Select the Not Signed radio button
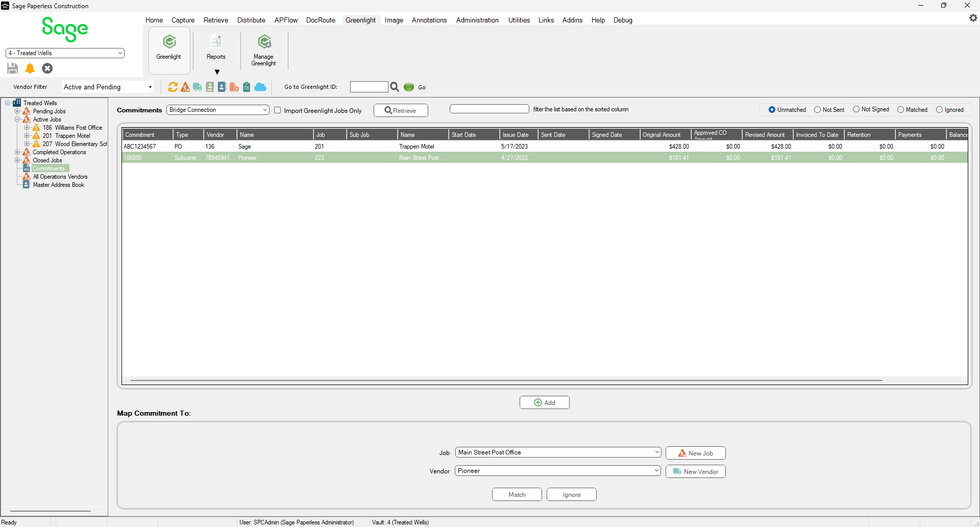 tap(856, 109)
